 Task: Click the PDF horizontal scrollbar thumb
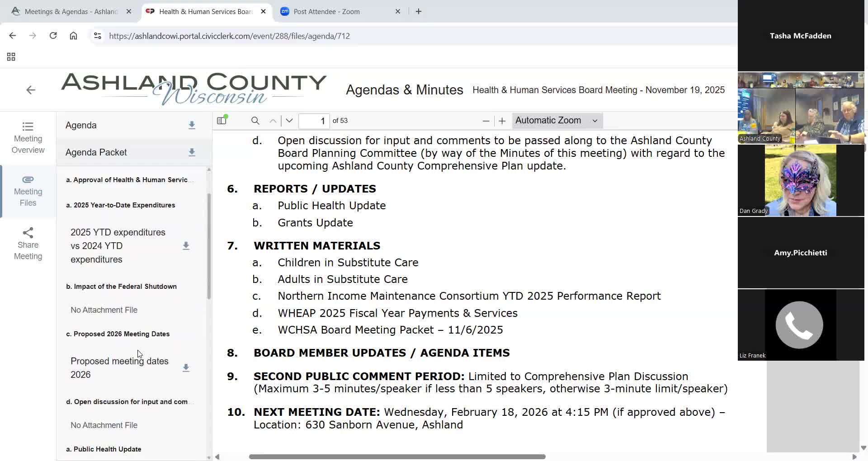tap(397, 456)
